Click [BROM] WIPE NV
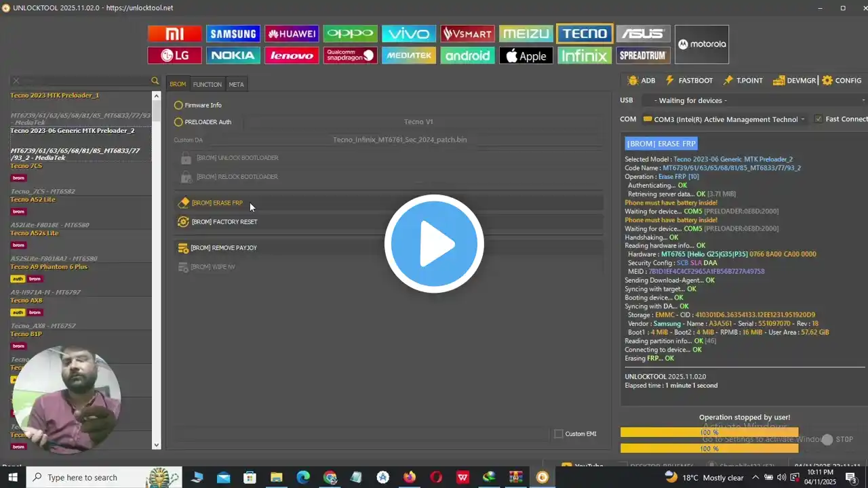The width and height of the screenshot is (868, 488). pyautogui.click(x=389, y=267)
